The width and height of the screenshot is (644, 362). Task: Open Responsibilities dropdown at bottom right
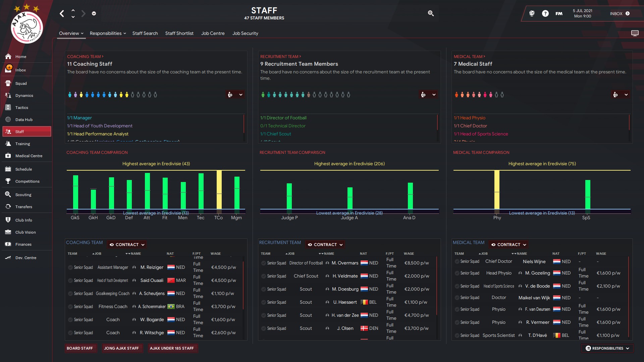click(607, 348)
